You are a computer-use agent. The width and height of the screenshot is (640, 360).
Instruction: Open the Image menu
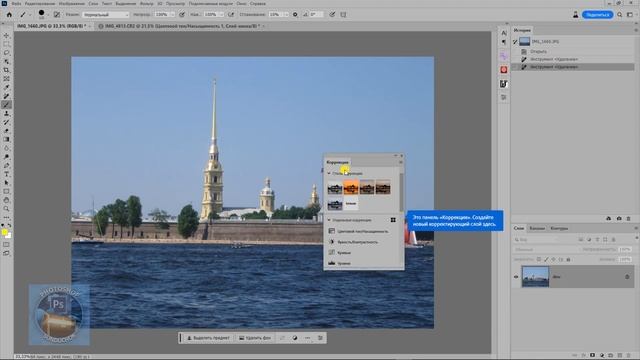72,3
